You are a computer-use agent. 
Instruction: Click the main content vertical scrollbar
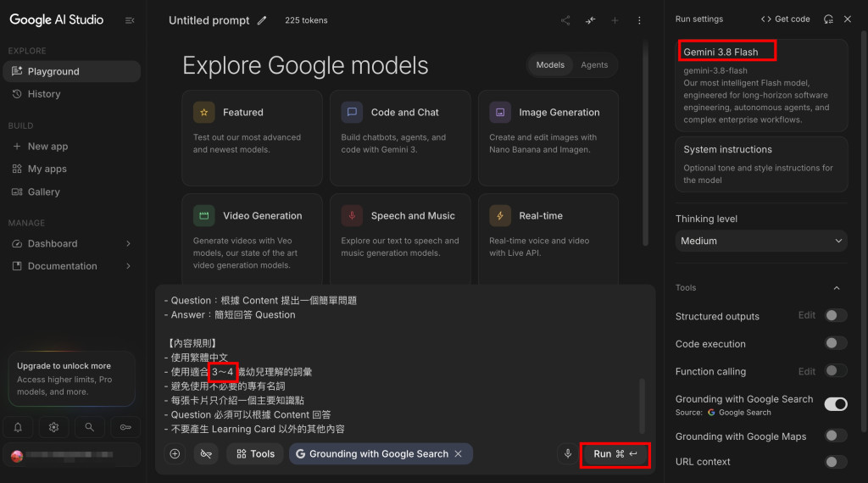645,144
